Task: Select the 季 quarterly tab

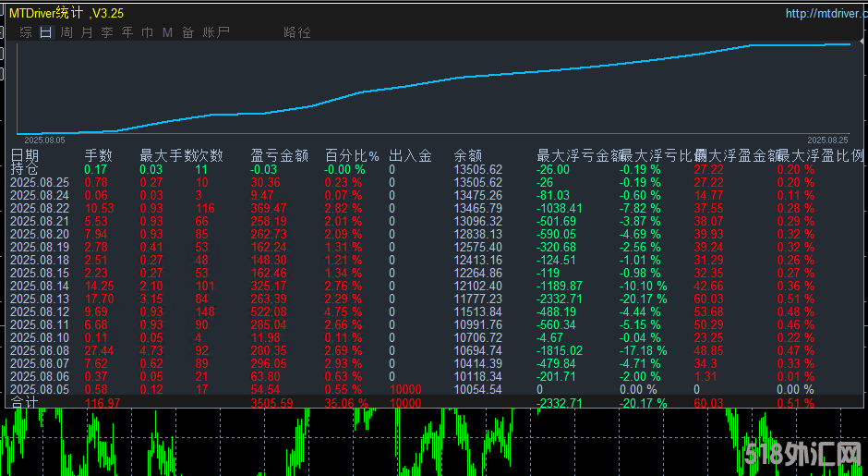Action: tap(107, 32)
